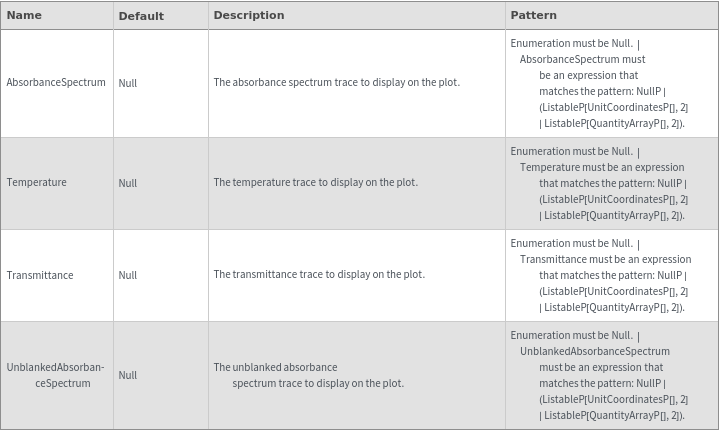Screen dimensions: 719x432
Task: Select the Pattern column header
Action: pyautogui.click(x=534, y=16)
